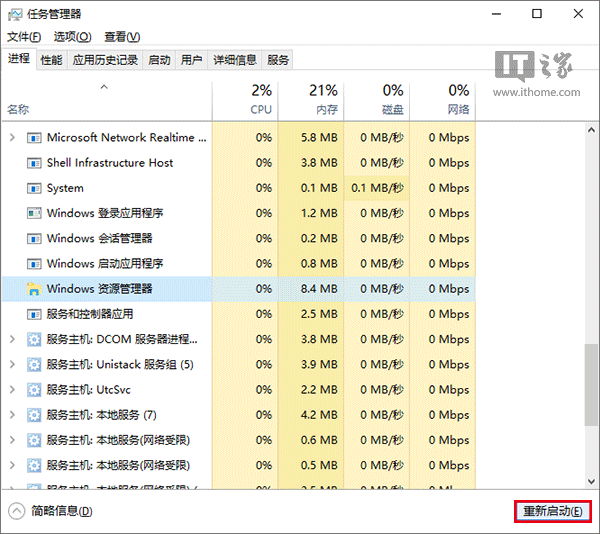Select the 服务和控制器应用 name
Image resolution: width=600 pixels, height=534 pixels.
[90, 314]
